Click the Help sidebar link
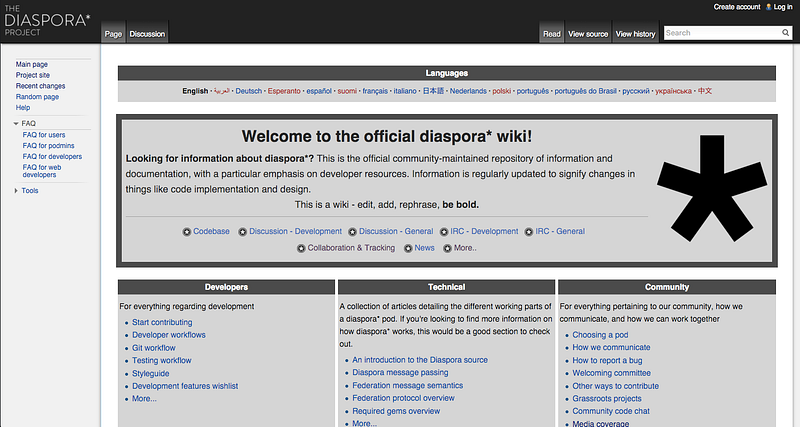Viewport: 800px width, 427px height. 23,107
